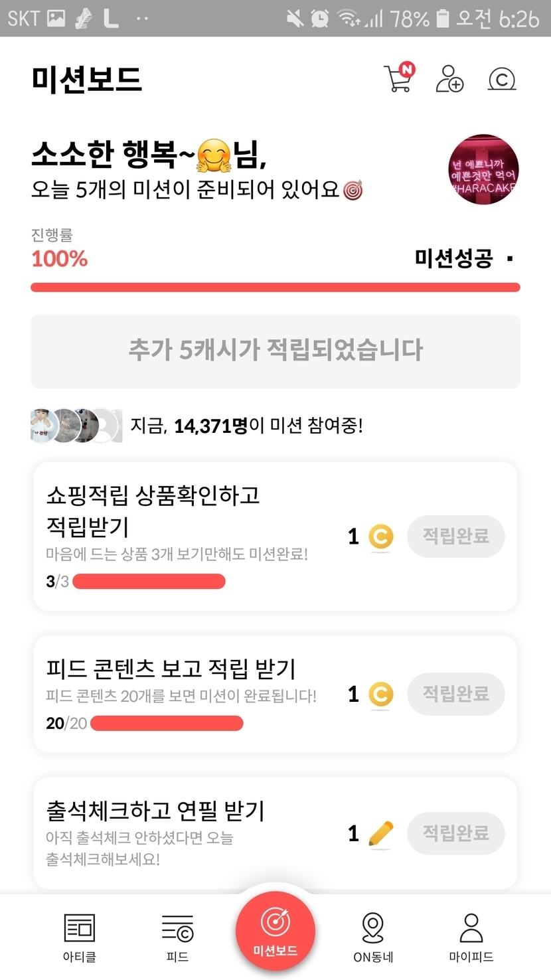The width and height of the screenshot is (551, 980).
Task: Open the shopping cart icon
Action: click(398, 78)
